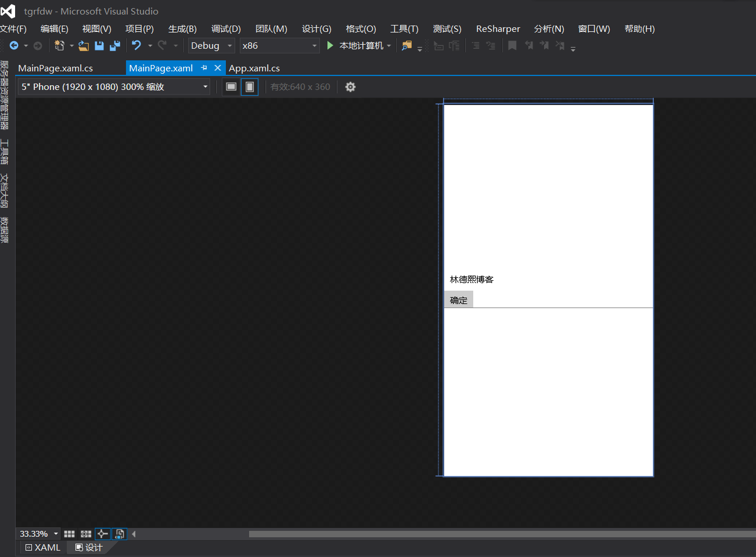Toggle snap to snaplines button
The width and height of the screenshot is (756, 557).
pyautogui.click(x=103, y=534)
